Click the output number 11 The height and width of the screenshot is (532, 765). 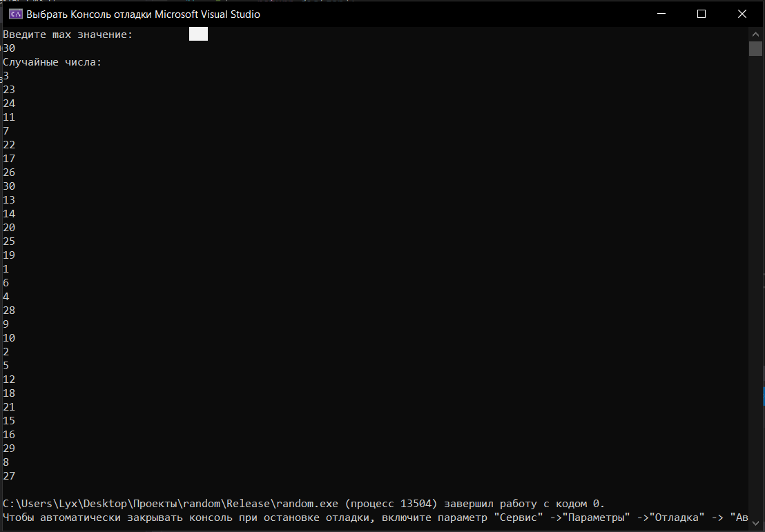(x=9, y=117)
